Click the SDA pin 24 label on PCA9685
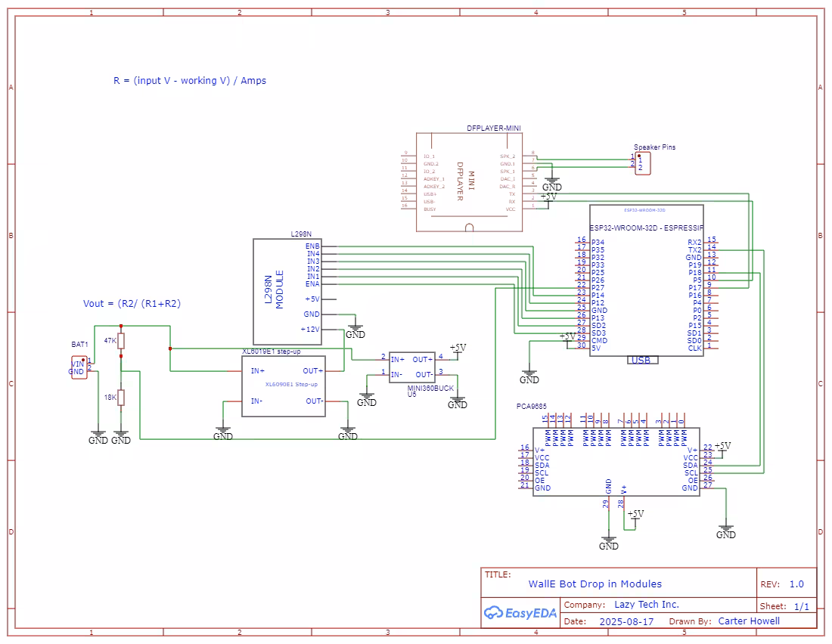The width and height of the screenshot is (832, 644). 691,465
